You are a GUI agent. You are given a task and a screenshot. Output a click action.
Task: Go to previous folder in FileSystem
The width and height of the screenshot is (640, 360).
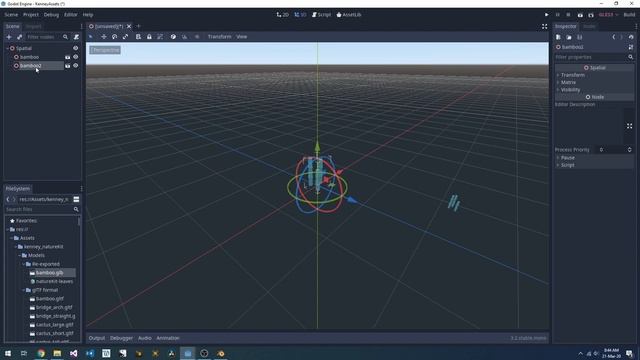coord(8,200)
